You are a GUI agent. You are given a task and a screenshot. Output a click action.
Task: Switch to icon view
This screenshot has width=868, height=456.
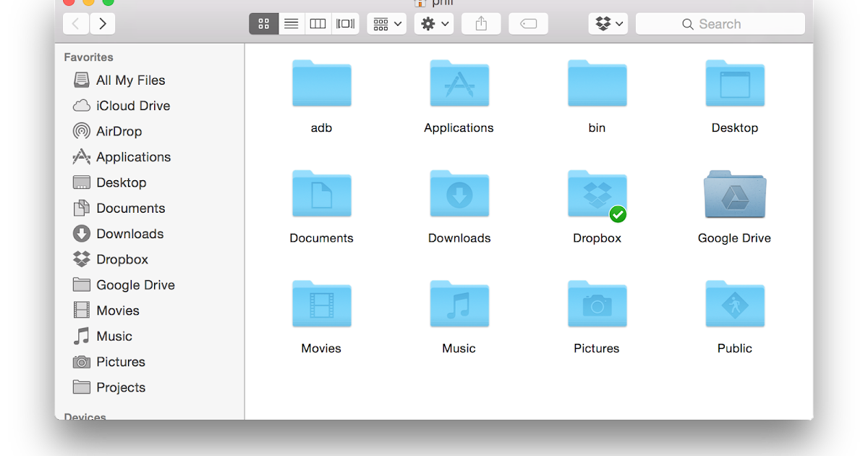pos(263,24)
